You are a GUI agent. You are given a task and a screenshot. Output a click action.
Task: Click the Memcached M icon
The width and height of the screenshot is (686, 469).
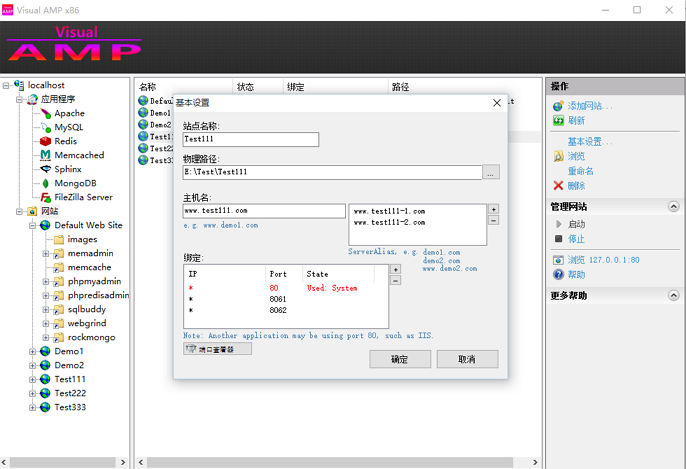46,155
